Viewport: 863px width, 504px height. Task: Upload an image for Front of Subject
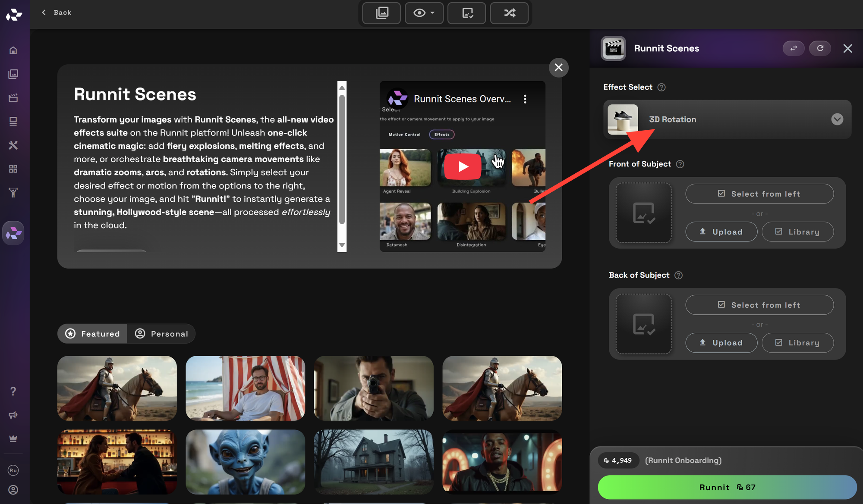coord(721,232)
